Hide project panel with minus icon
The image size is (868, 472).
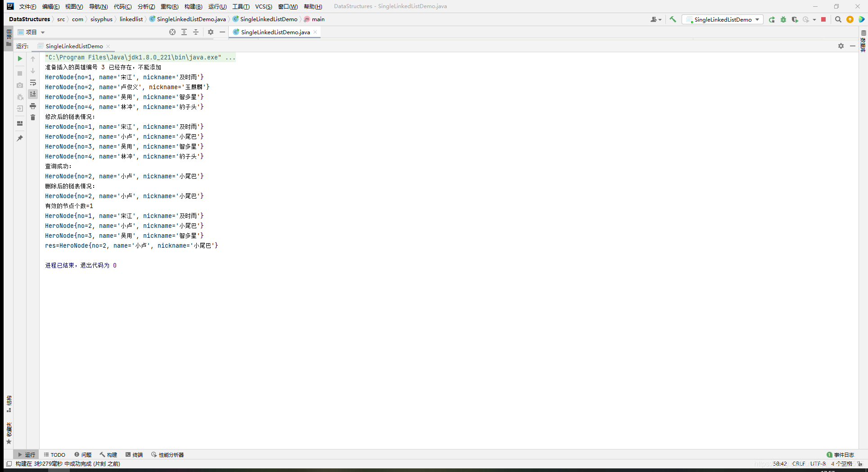[x=222, y=32]
